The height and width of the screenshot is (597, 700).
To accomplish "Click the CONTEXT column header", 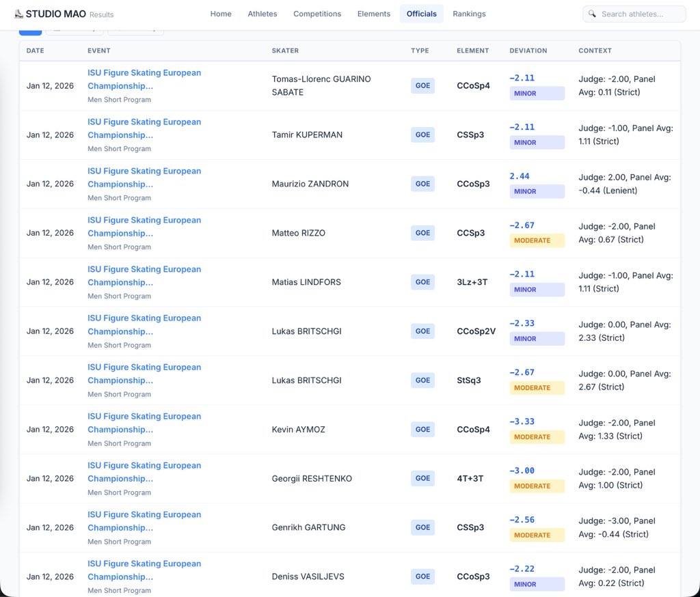I will click(x=595, y=51).
